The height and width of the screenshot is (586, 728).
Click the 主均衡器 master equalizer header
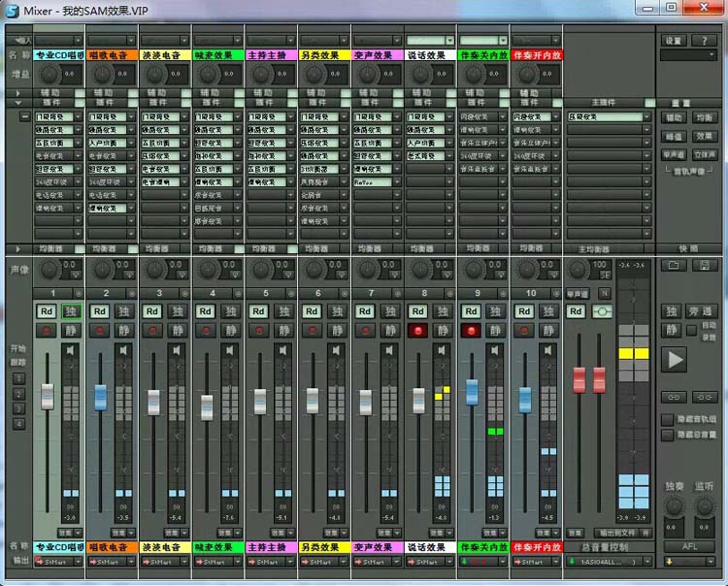coord(594,249)
